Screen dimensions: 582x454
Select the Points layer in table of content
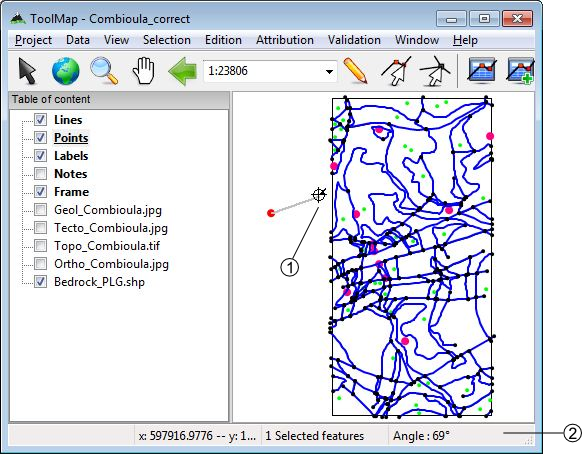click(71, 138)
